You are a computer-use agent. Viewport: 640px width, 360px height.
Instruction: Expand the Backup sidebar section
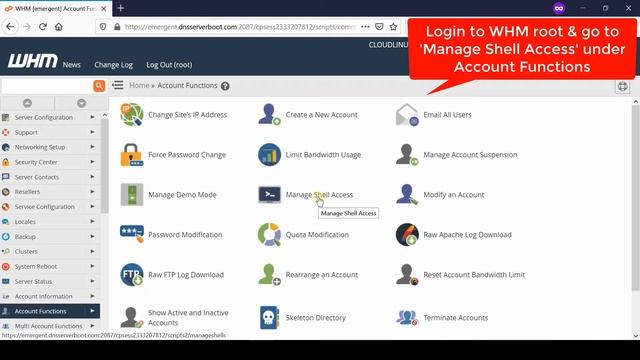(x=50, y=236)
